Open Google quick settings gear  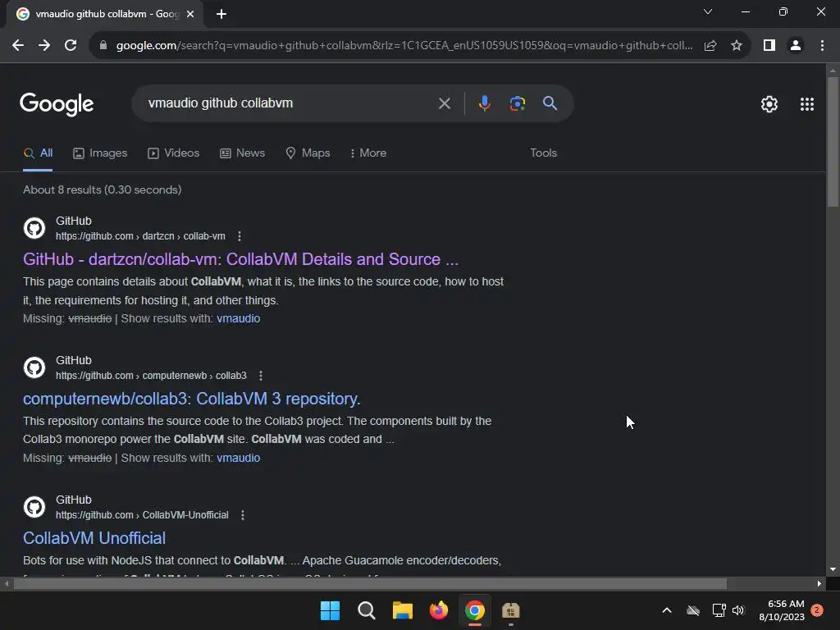pos(769,104)
